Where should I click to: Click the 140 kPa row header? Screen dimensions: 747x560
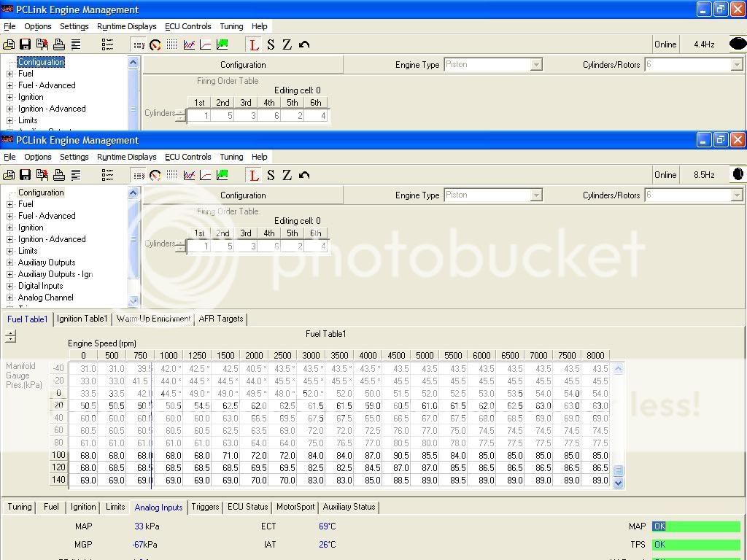58,480
